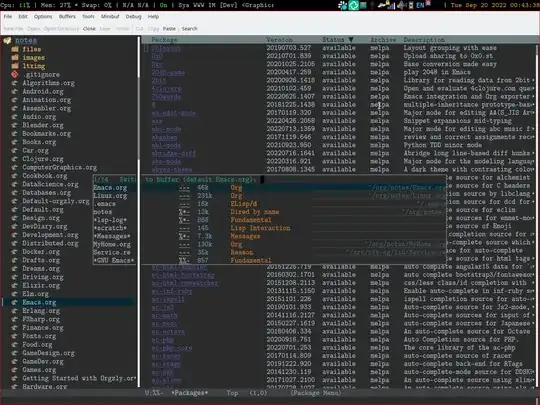Click the org icon beside Elixir.org
The width and height of the screenshot is (540, 405).
point(15,285)
